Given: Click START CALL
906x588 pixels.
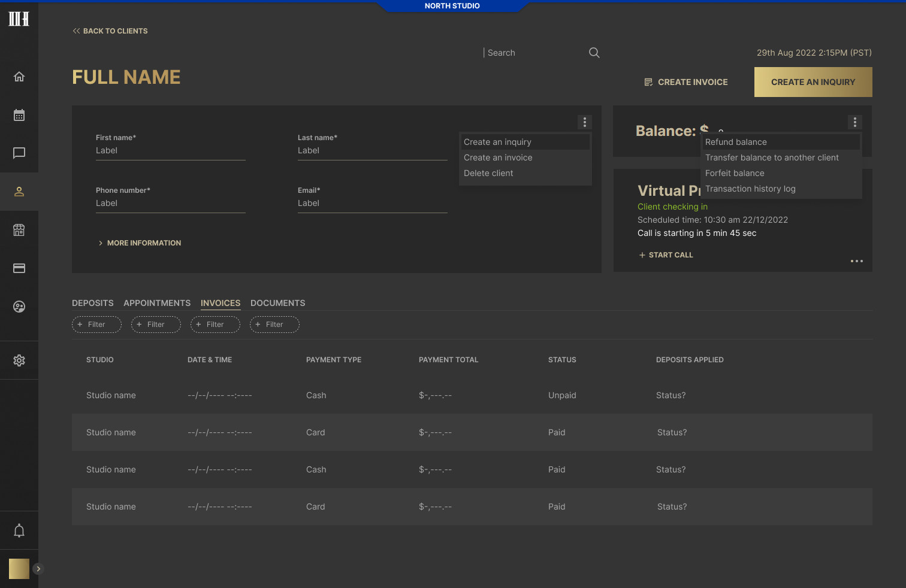Looking at the screenshot, I should [666, 255].
